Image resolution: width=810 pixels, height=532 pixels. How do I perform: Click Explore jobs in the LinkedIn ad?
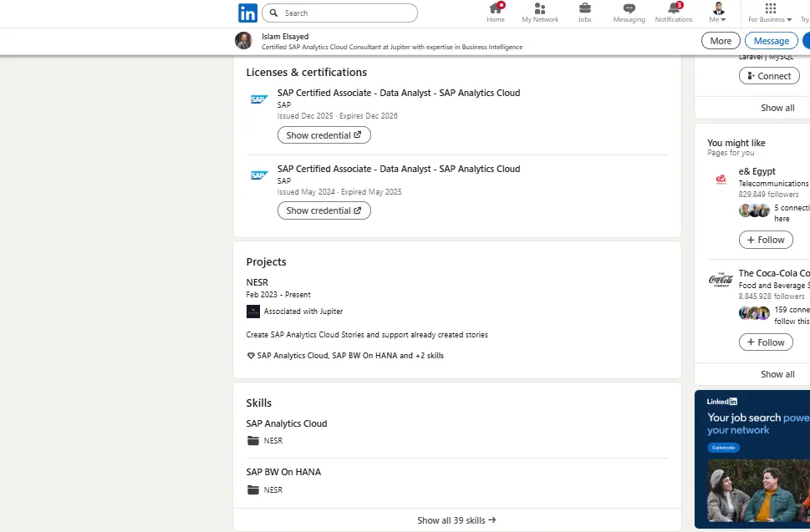point(723,448)
